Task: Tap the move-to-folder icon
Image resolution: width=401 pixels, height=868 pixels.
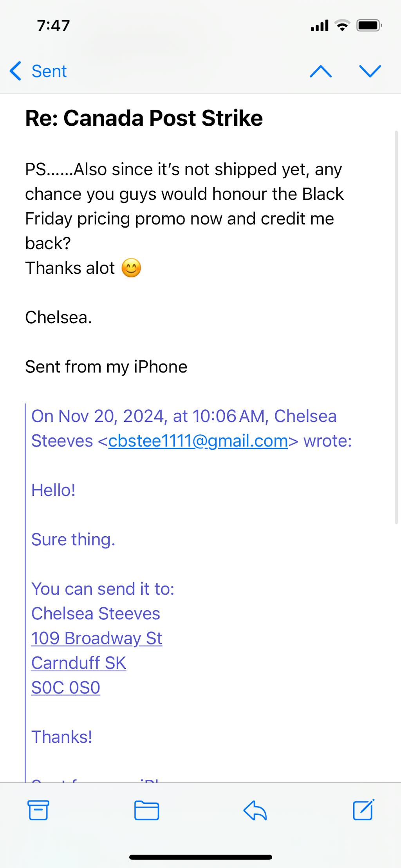Action: (x=146, y=810)
